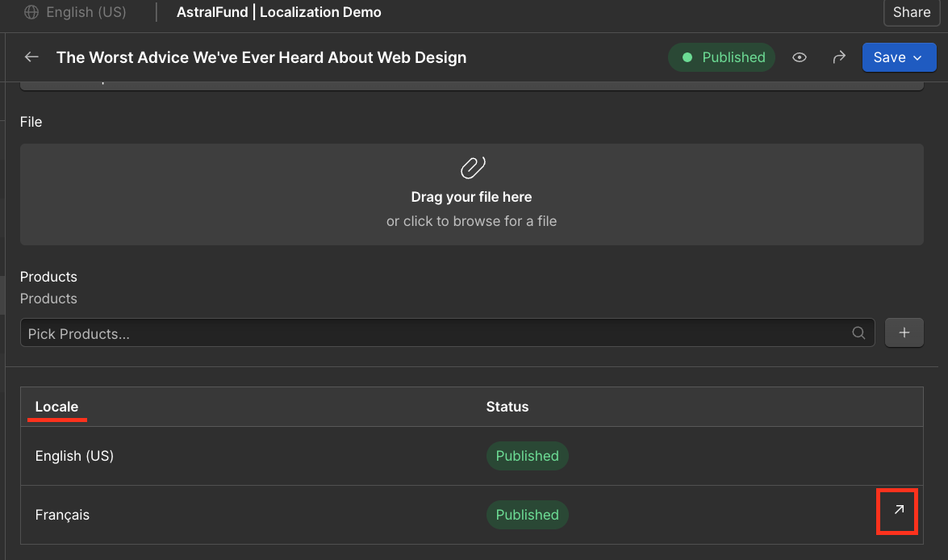The height and width of the screenshot is (560, 948).
Task: Click the article title text
Action: [x=261, y=57]
